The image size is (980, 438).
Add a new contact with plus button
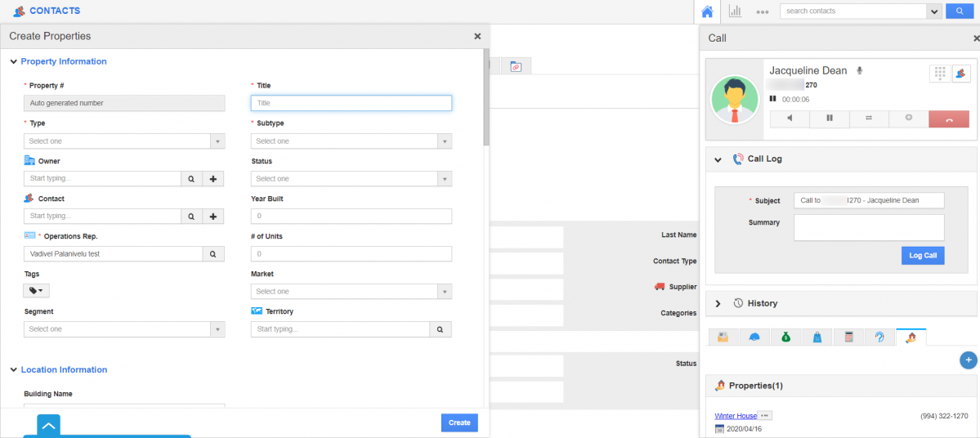tap(213, 217)
